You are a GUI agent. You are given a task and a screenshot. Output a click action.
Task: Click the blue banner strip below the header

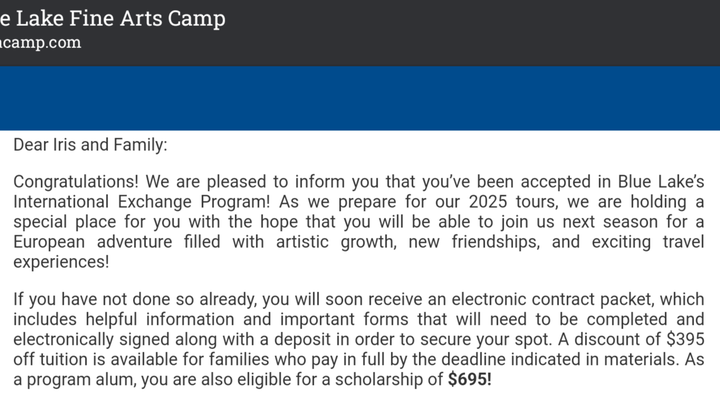360,98
